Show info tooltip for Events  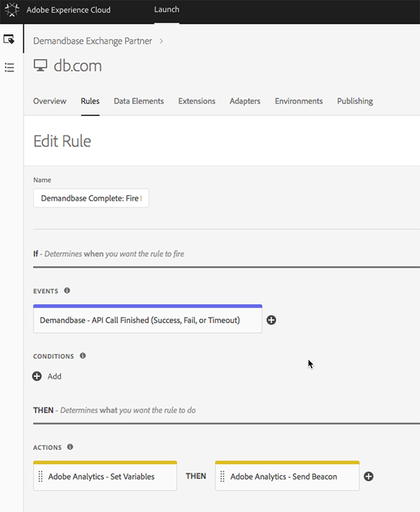[x=67, y=290]
